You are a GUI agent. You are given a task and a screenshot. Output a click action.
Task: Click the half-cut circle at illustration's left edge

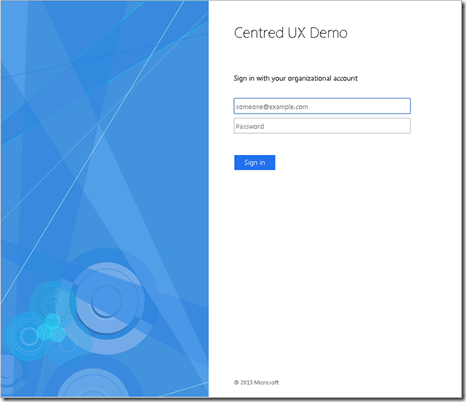click(x=10, y=372)
